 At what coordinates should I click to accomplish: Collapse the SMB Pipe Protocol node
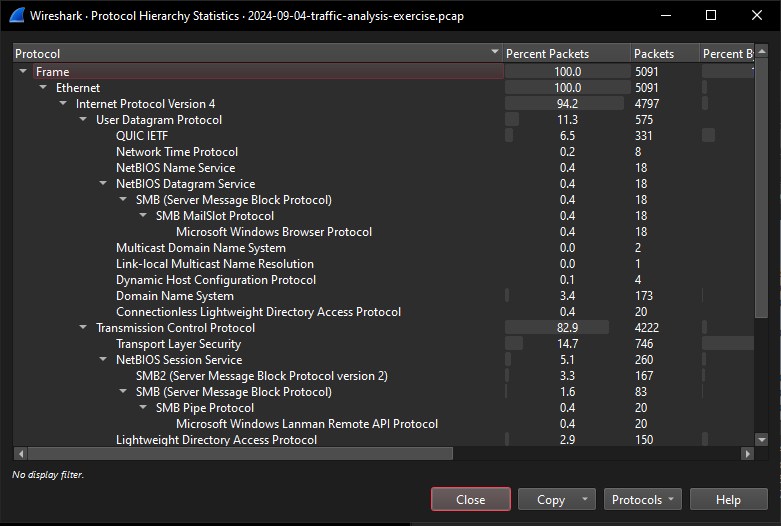click(143, 407)
